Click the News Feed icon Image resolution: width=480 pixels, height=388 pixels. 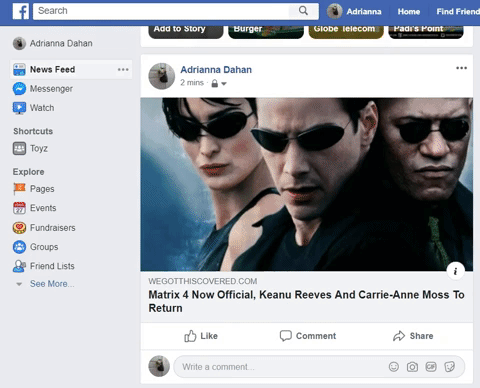[x=19, y=70]
